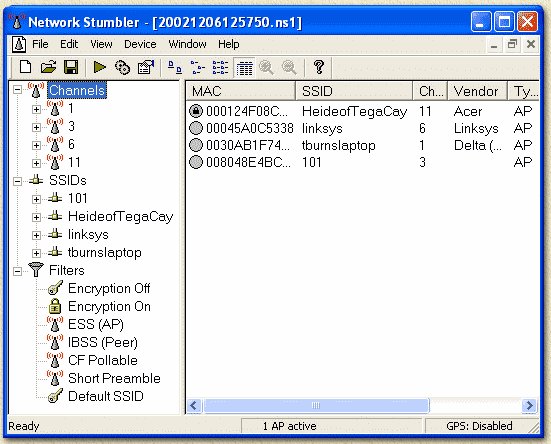Open the Device menu
The image size is (551, 444).
[x=140, y=44]
